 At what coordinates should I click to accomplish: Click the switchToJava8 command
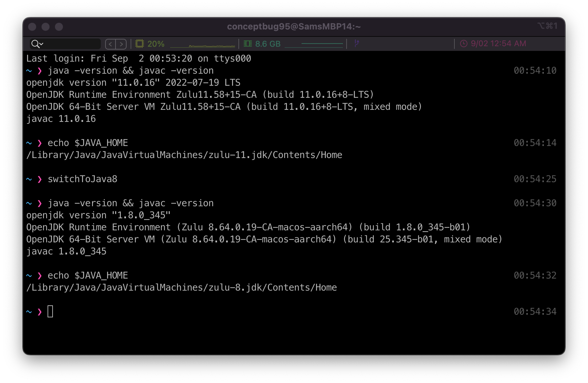[82, 179]
